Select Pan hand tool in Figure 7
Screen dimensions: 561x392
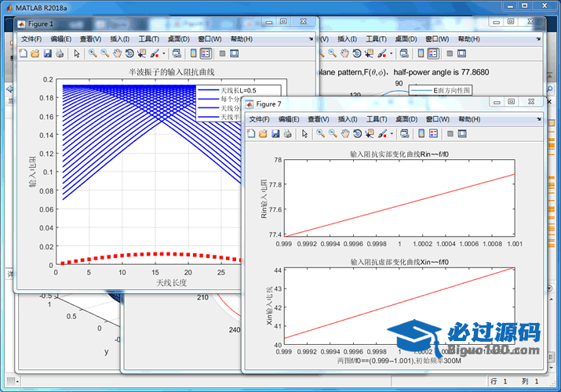coord(345,133)
